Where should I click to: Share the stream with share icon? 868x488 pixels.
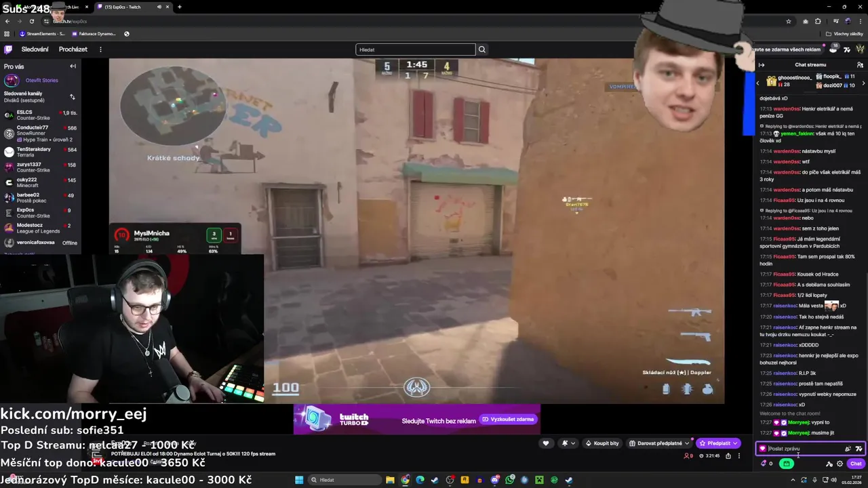(728, 456)
